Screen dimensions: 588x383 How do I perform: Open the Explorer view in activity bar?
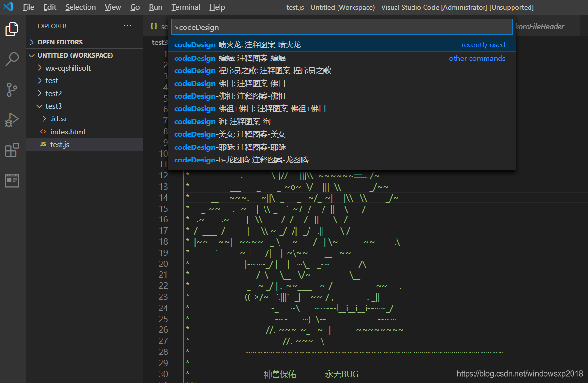pos(12,29)
